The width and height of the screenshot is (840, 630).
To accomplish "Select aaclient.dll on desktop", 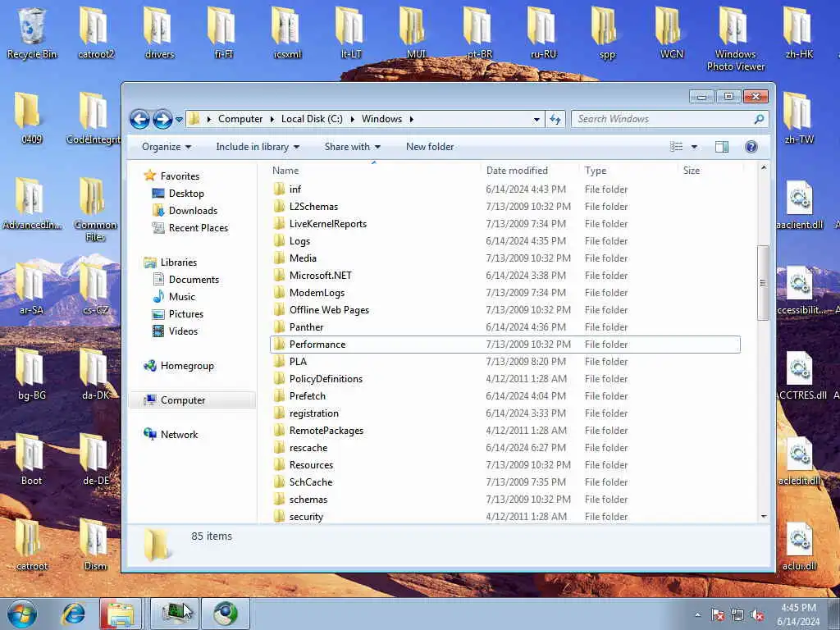I will tap(799, 206).
